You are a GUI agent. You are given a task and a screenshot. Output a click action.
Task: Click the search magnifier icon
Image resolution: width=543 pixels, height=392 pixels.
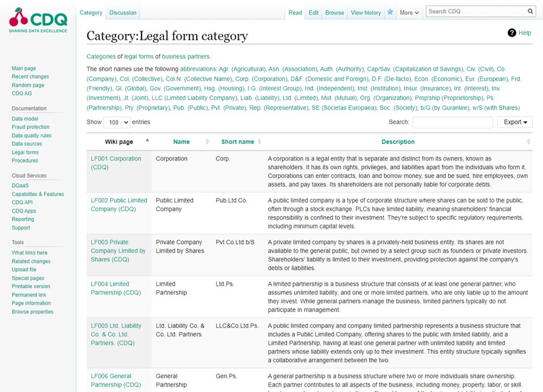point(530,11)
